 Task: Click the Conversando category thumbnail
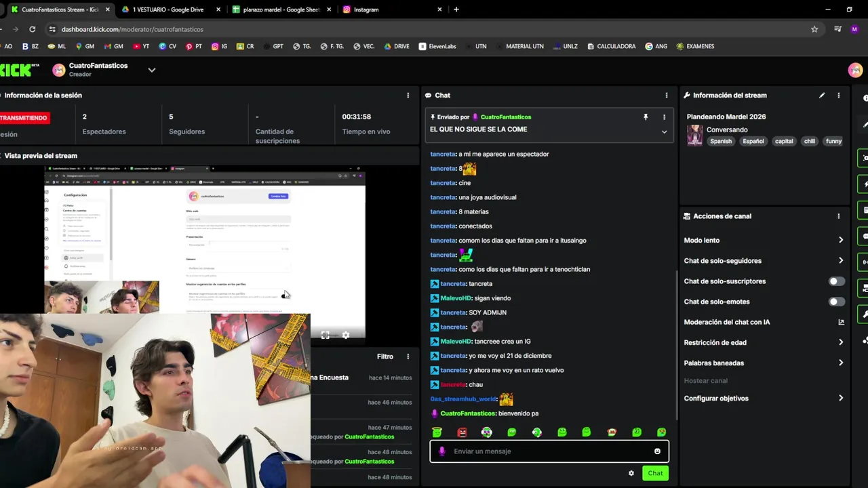(695, 135)
